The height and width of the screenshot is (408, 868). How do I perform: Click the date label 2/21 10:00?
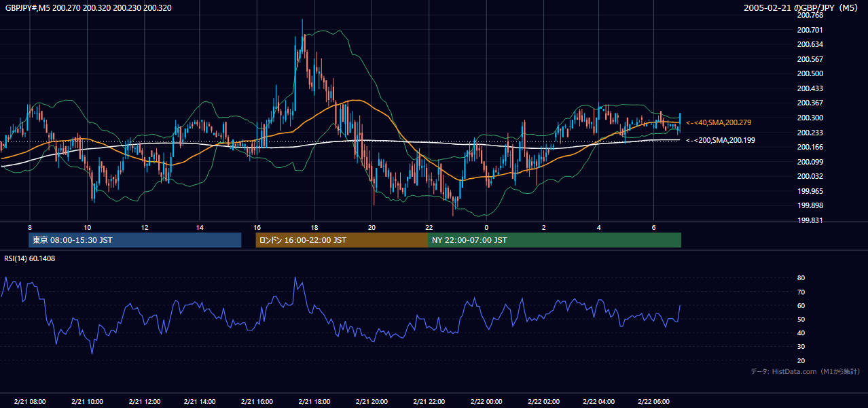pyautogui.click(x=86, y=402)
